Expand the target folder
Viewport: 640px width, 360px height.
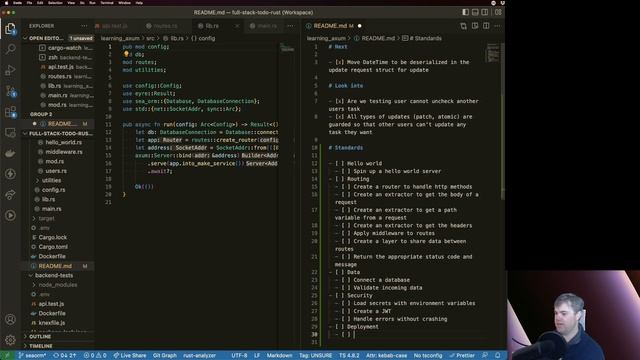(x=46, y=218)
